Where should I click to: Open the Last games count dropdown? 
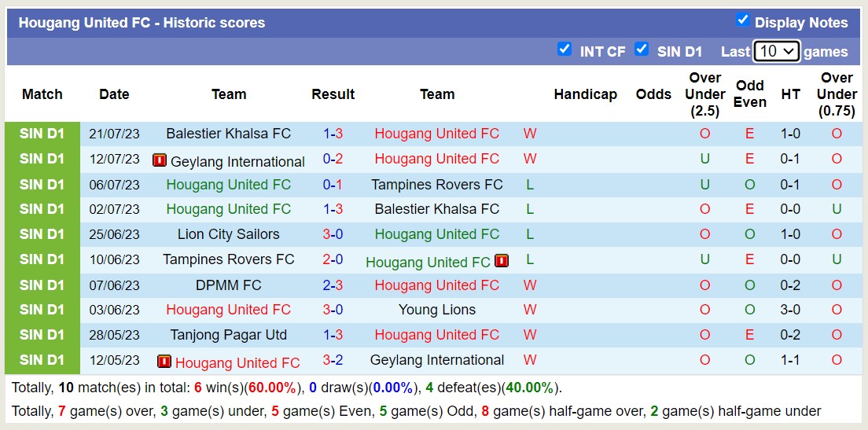point(776,52)
